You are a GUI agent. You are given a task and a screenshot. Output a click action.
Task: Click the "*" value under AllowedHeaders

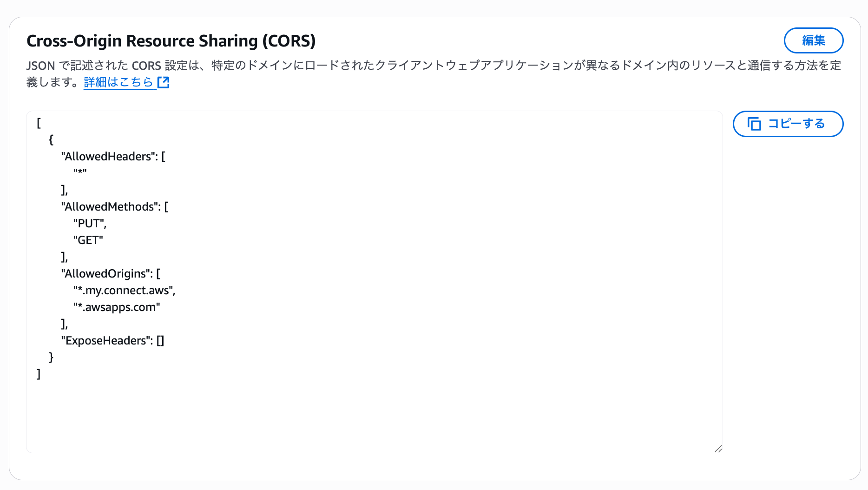pyautogui.click(x=80, y=173)
